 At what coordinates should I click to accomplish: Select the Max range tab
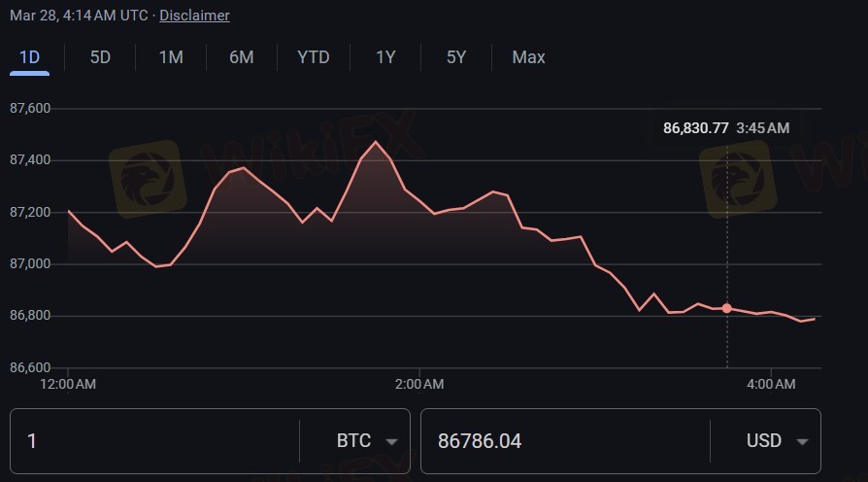528,57
